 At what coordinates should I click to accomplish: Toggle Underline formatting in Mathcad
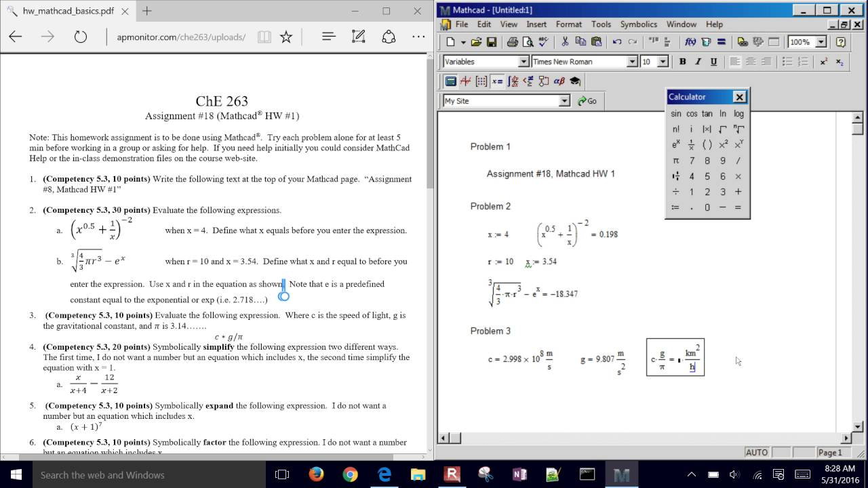713,62
